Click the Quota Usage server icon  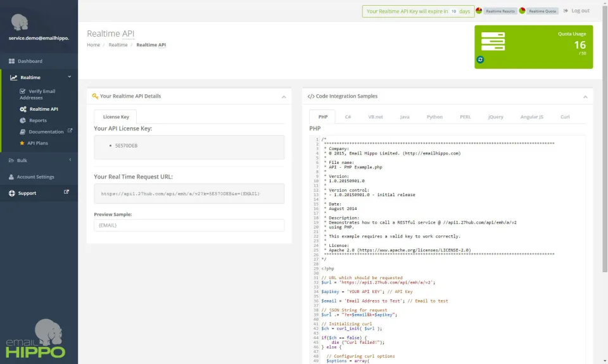pyautogui.click(x=493, y=42)
